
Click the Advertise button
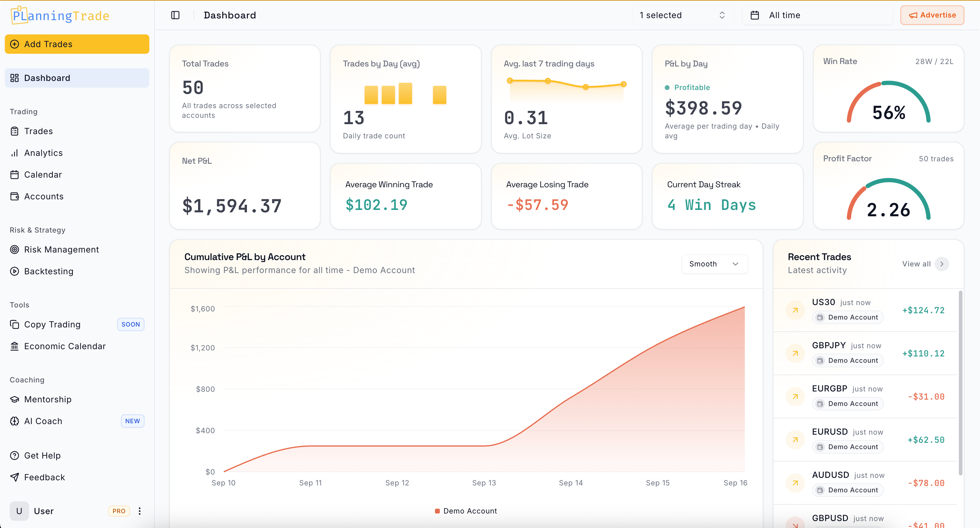tap(932, 15)
